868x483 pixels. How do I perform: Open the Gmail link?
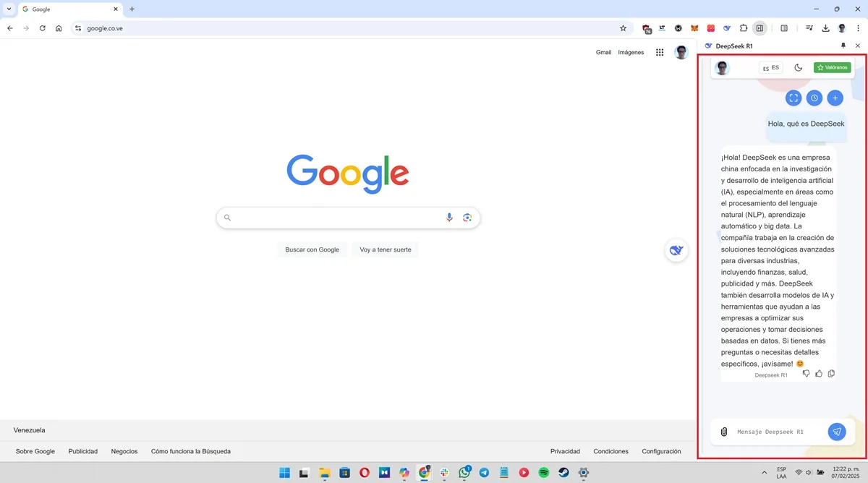point(603,52)
